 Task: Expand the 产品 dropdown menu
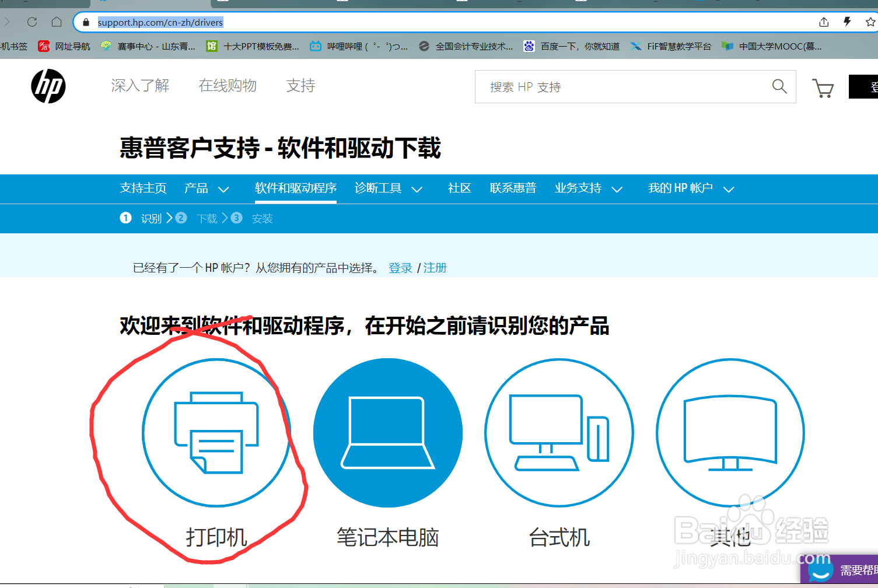click(x=207, y=188)
